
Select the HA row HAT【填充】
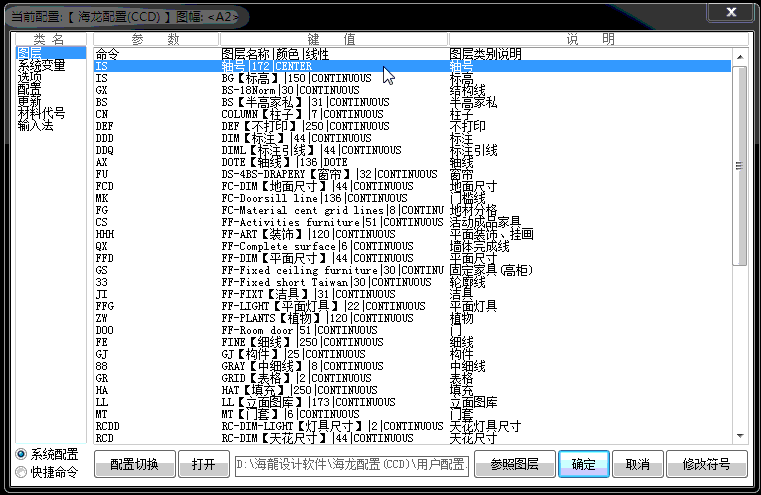(x=413, y=390)
